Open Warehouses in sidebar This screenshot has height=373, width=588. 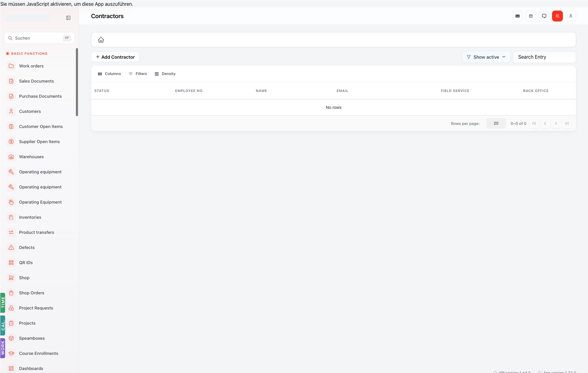[39, 157]
